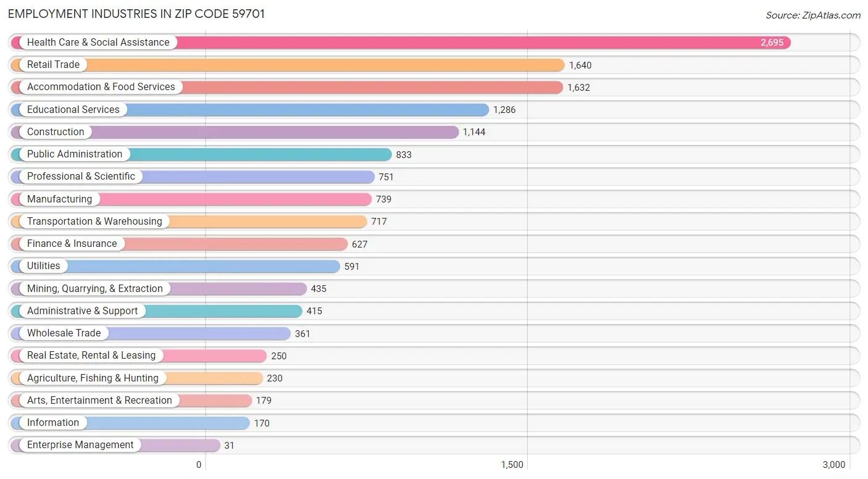
Task: Select the Public Administration label
Action: tap(75, 154)
